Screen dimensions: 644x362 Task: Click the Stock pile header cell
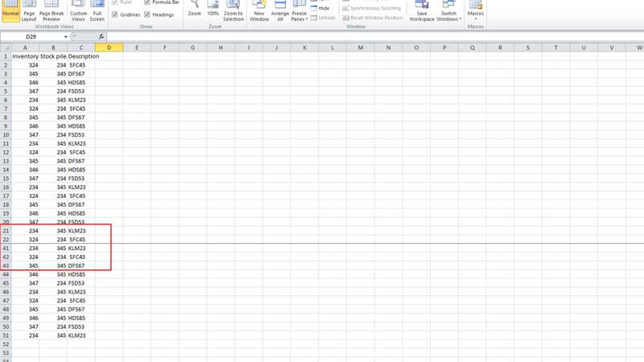coord(53,56)
